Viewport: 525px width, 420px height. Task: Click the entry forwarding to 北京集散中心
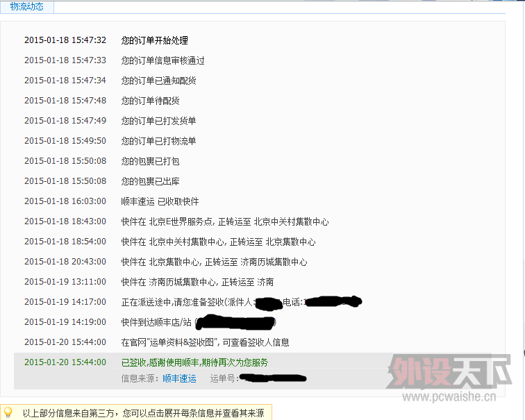(x=218, y=242)
